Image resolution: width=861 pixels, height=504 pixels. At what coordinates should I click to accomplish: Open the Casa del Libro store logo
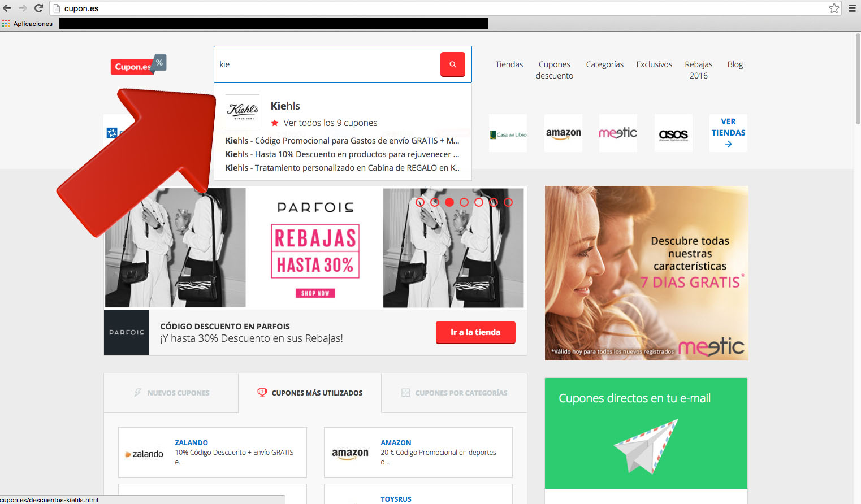click(x=508, y=133)
